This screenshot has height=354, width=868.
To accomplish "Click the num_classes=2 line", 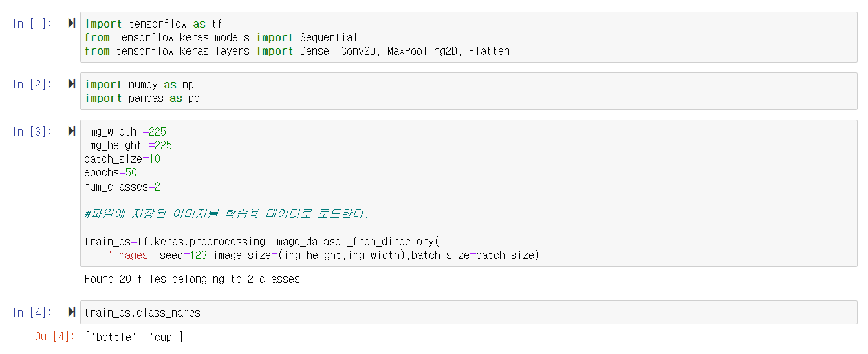I will 122,187.
